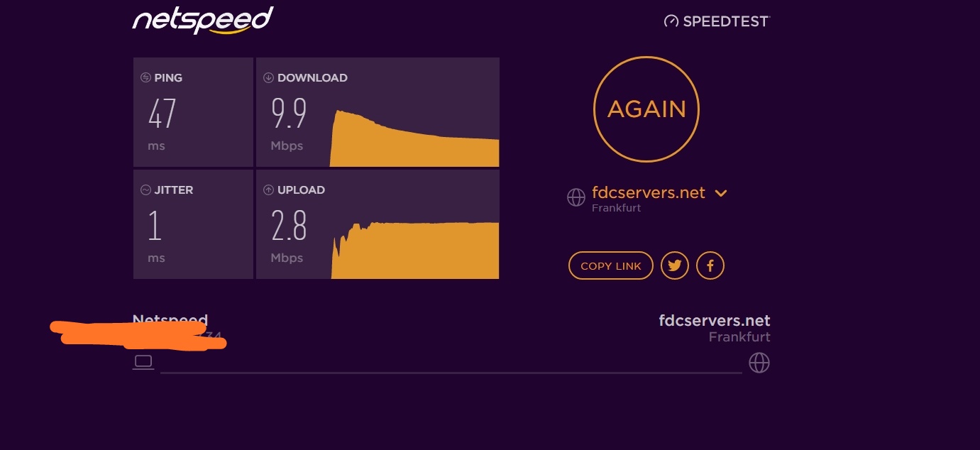Click the fdcservers.net label at bottom right
This screenshot has height=450, width=980.
(715, 321)
